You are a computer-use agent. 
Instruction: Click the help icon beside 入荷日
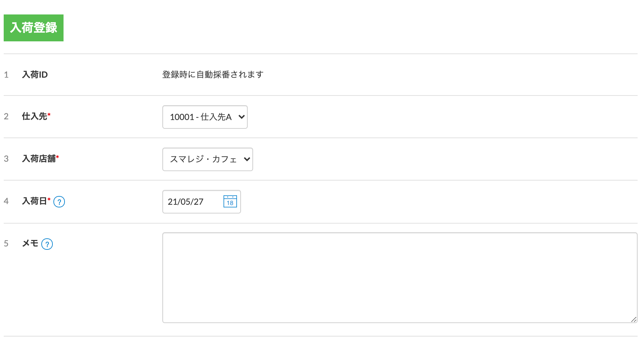(x=59, y=202)
